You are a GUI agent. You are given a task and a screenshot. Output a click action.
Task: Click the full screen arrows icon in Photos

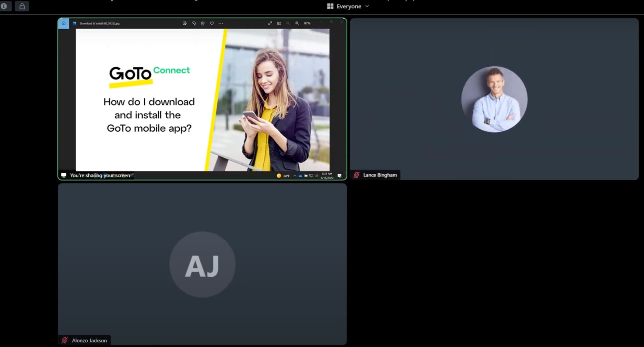270,23
